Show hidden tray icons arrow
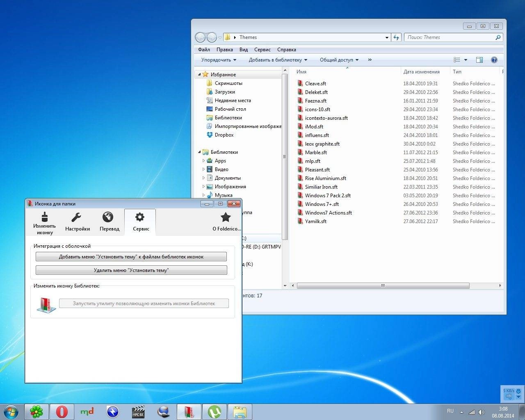The height and width of the screenshot is (420, 525). 461,412
